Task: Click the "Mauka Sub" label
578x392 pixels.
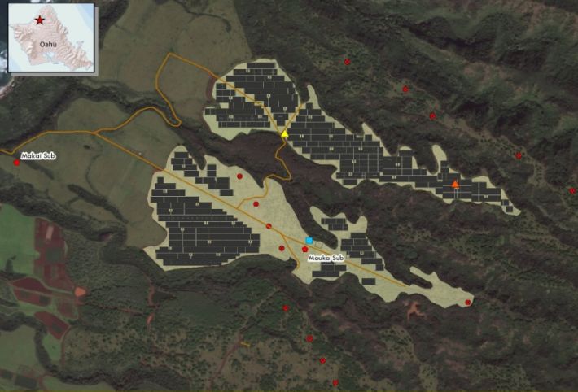Action: point(326,259)
